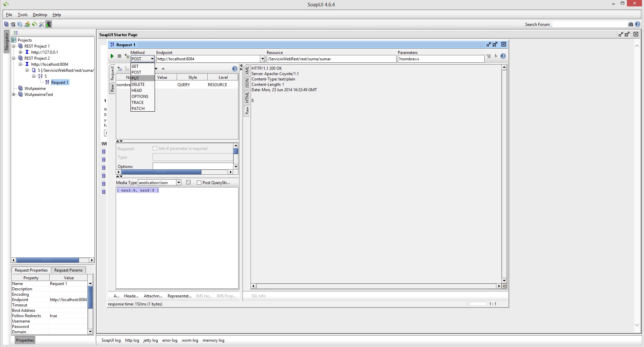Screen dimensions: 644x347
Task: Click the Properties button at bottom left
Action: pos(25,340)
